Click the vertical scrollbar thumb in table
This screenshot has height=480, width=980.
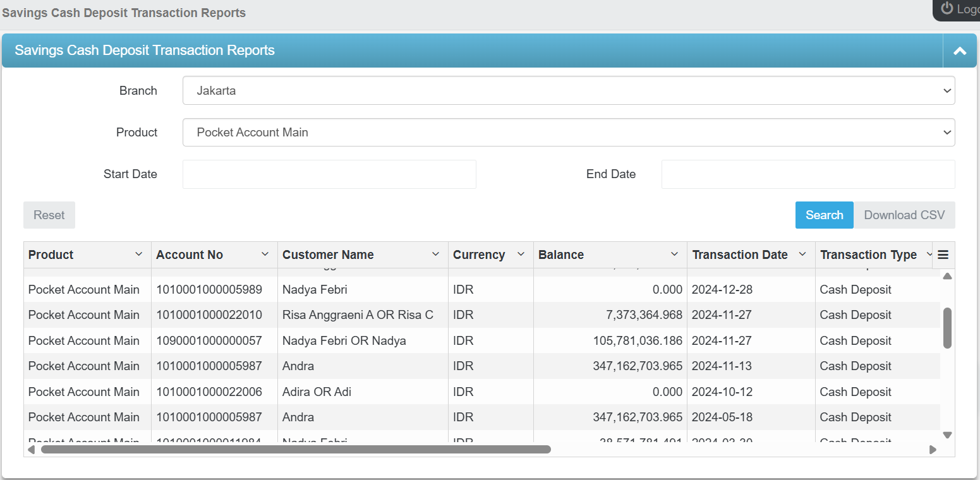pyautogui.click(x=947, y=328)
